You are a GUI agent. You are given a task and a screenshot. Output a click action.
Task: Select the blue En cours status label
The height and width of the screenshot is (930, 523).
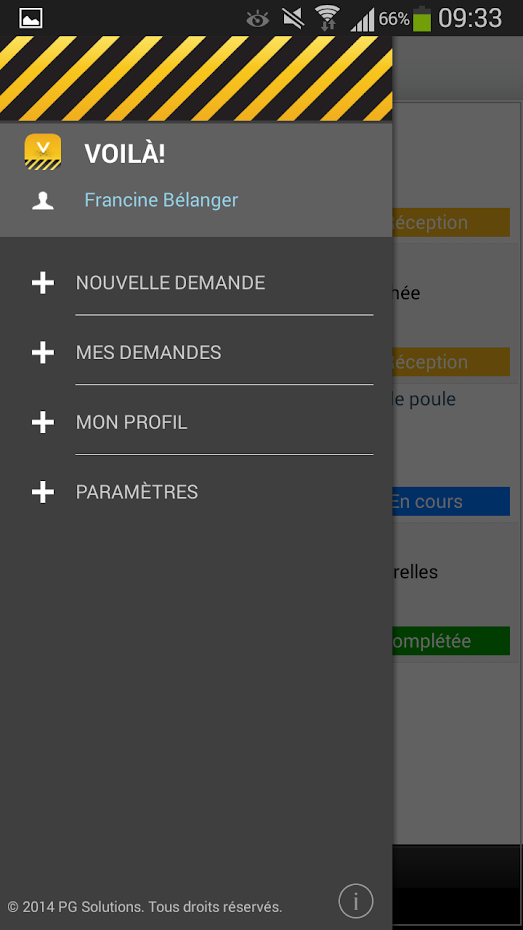[x=451, y=501]
